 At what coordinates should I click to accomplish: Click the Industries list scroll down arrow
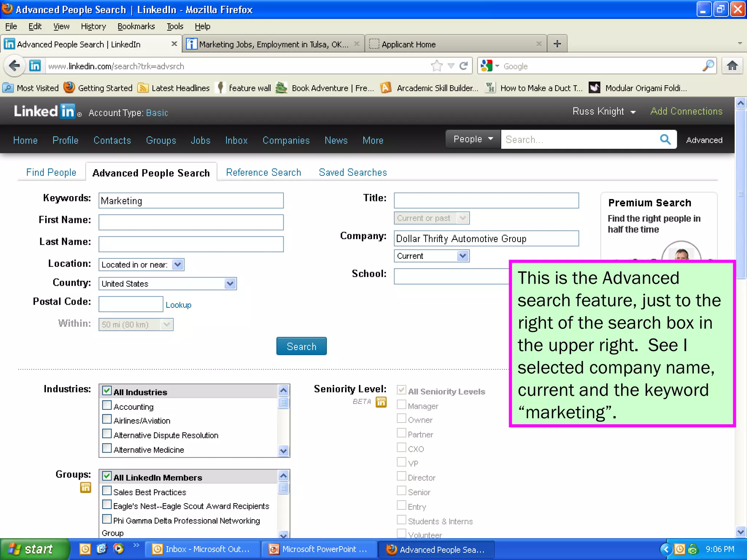(284, 451)
